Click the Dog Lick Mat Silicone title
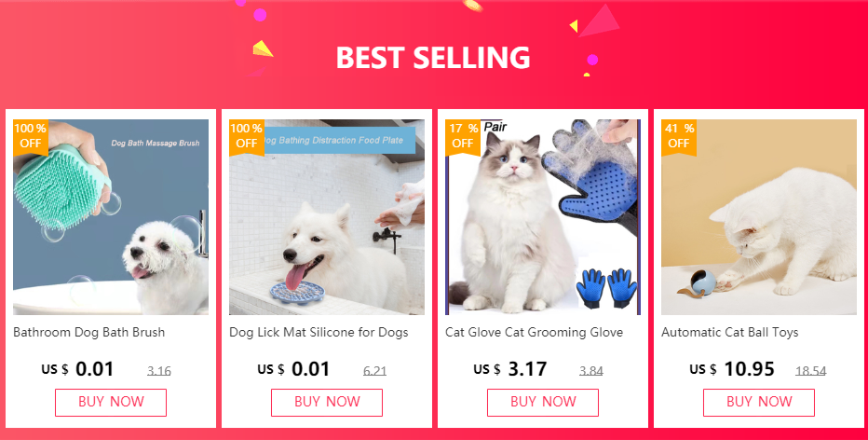This screenshot has height=440, width=868. (319, 333)
